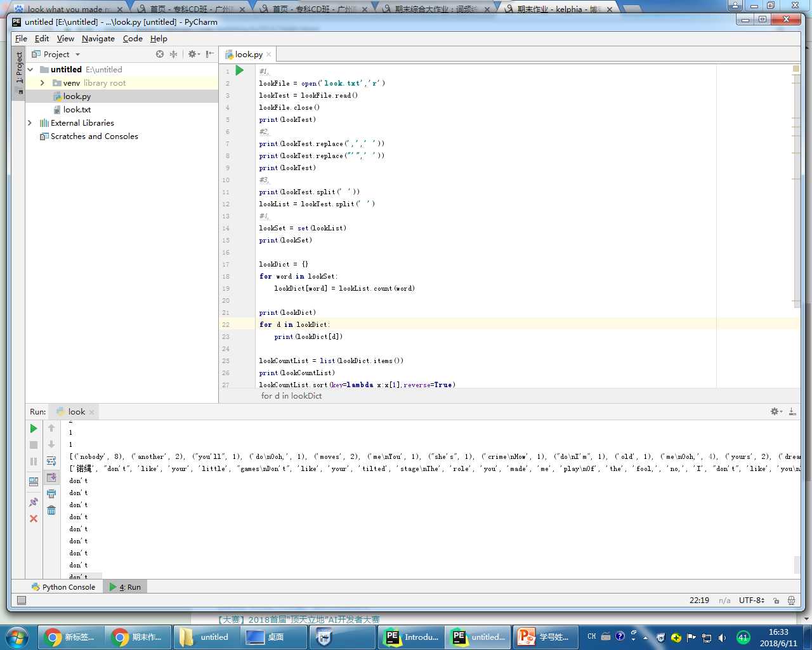This screenshot has width=812, height=650.
Task: Rerun 'look' with the green play button in Run panel
Action: tap(34, 428)
